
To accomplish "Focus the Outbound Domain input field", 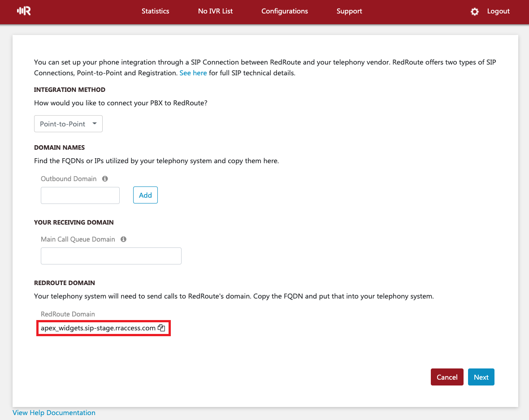I will (x=80, y=195).
